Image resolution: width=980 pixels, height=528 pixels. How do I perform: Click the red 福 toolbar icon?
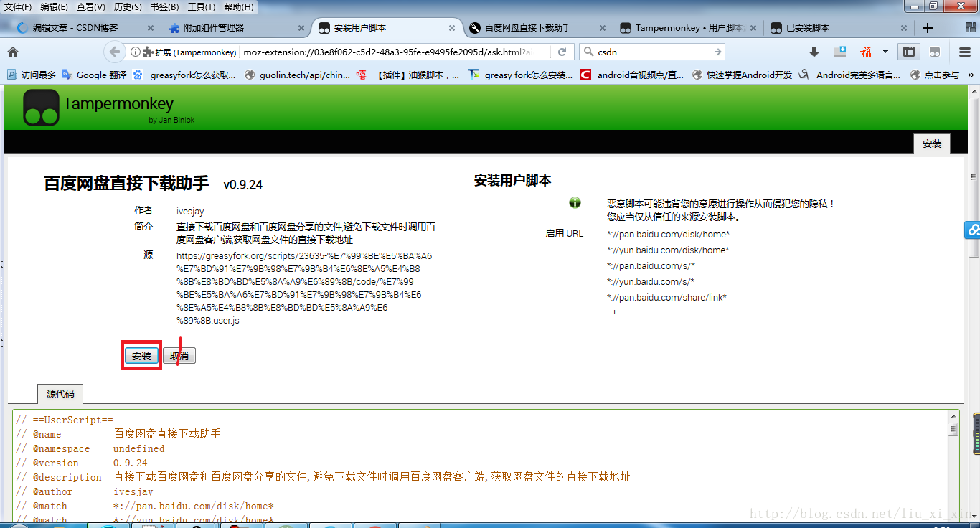point(866,52)
